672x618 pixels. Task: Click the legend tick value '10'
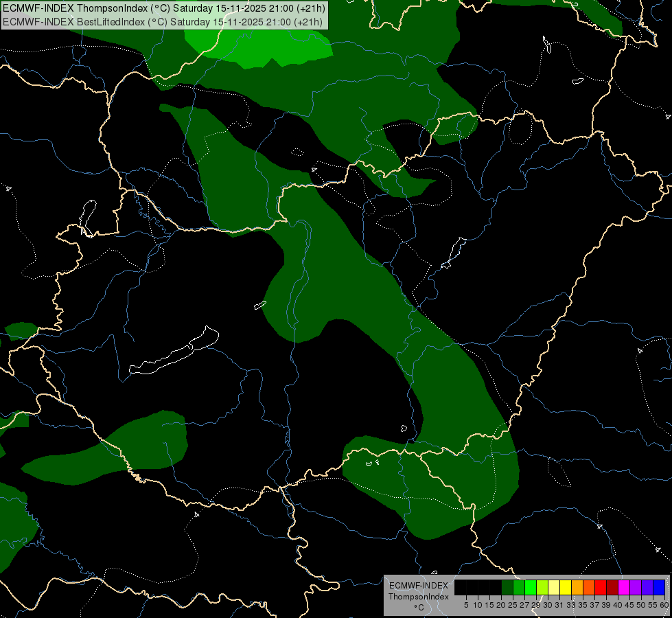pos(478,605)
